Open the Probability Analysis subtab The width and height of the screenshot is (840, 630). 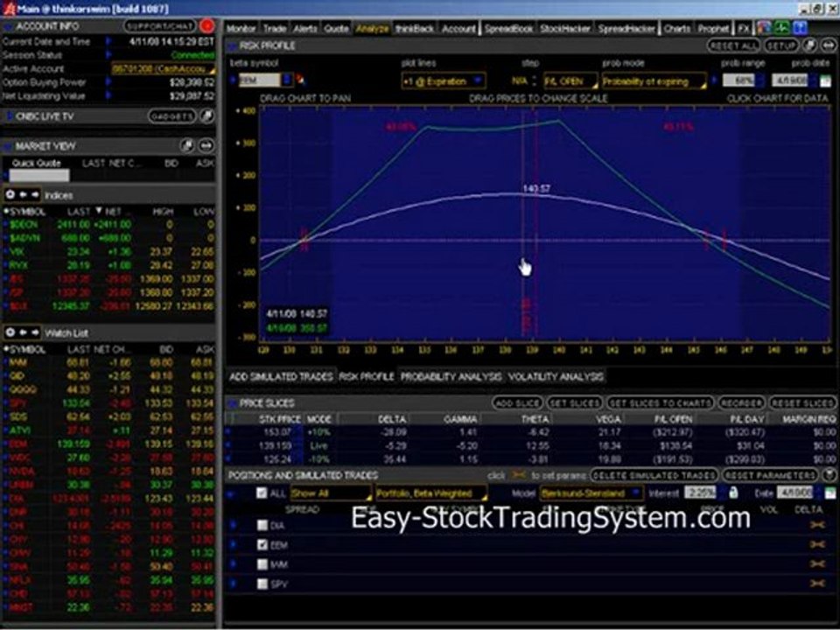pyautogui.click(x=451, y=376)
